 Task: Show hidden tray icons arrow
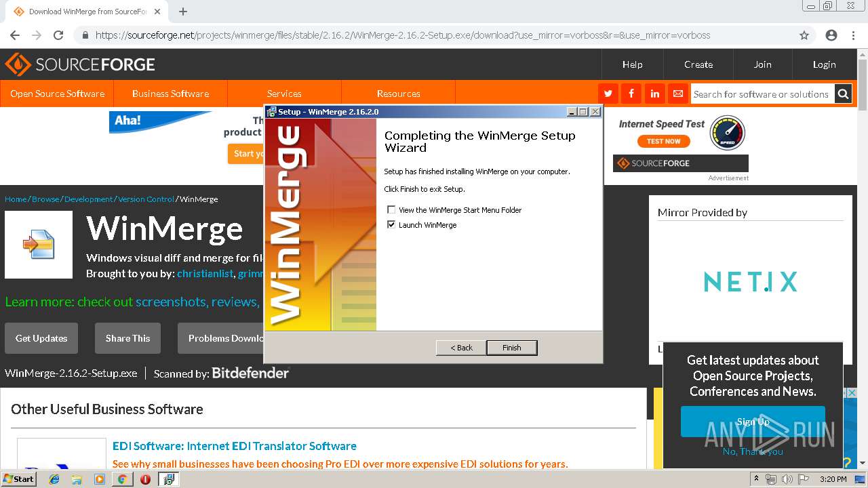point(757,479)
